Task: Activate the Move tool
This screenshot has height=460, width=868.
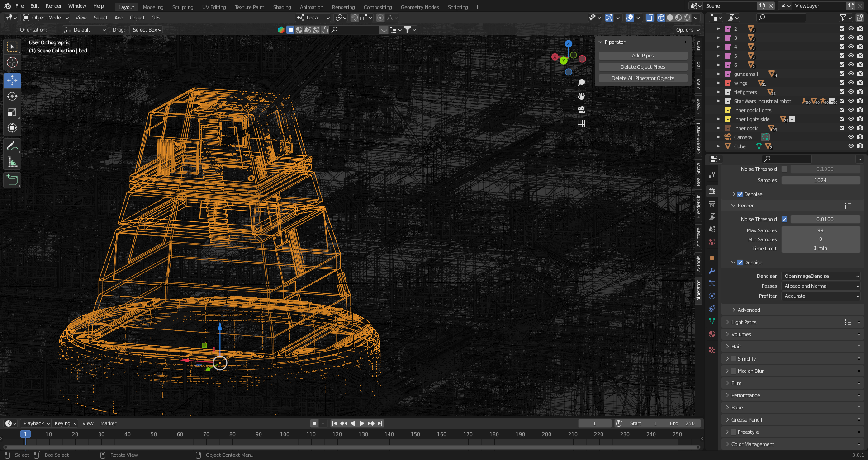Action: click(x=12, y=80)
